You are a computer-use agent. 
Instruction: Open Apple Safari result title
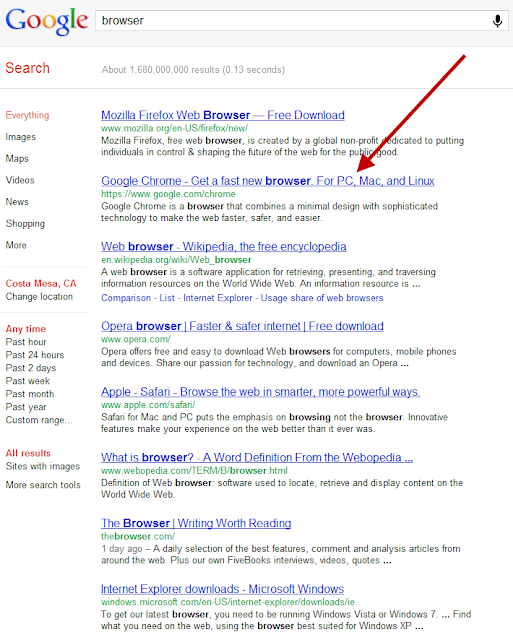(261, 392)
